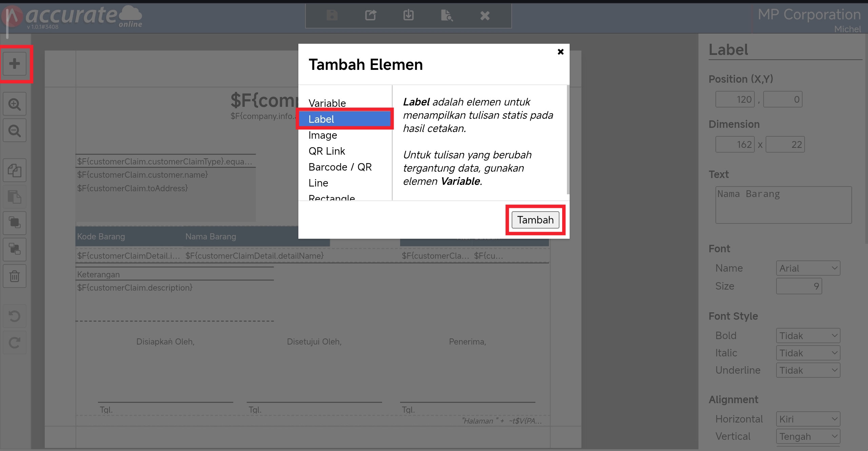Open the Italic Tidak dropdown
868x451 pixels.
[x=808, y=353]
